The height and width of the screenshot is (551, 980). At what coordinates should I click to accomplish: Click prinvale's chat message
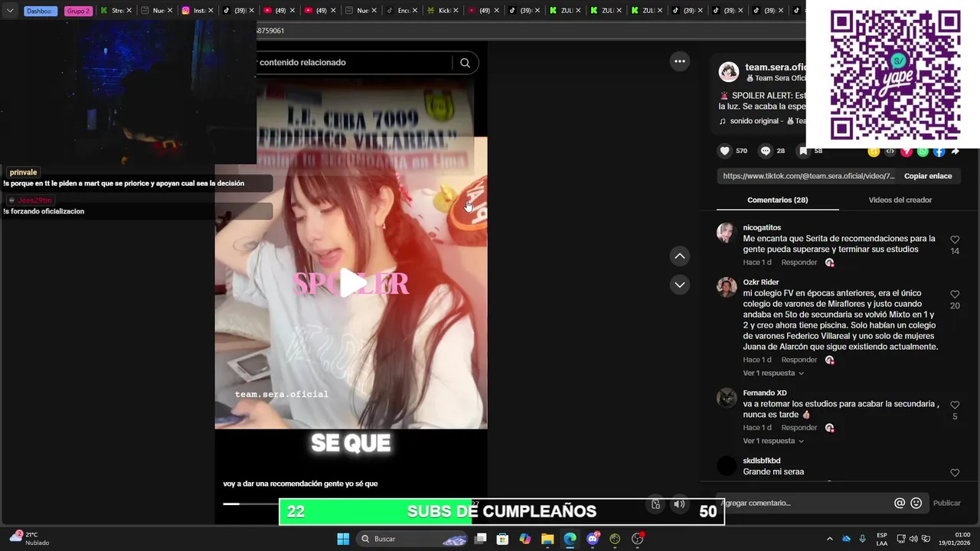pyautogui.click(x=124, y=184)
